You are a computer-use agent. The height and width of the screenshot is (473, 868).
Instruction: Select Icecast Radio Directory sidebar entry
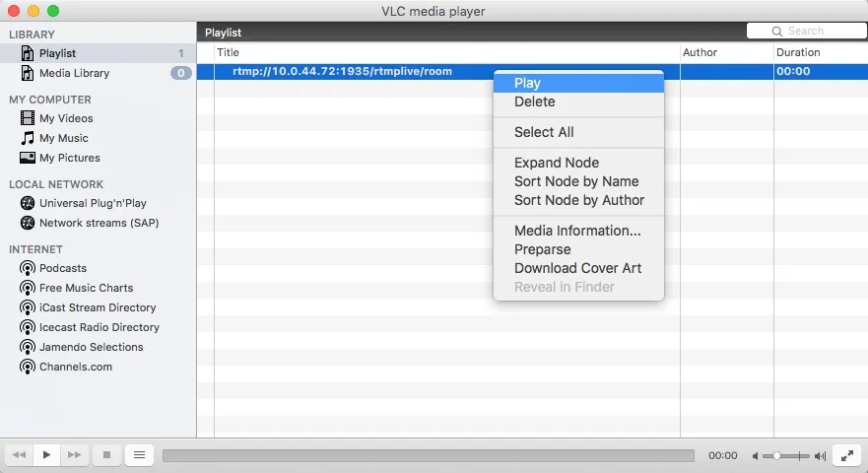(98, 328)
